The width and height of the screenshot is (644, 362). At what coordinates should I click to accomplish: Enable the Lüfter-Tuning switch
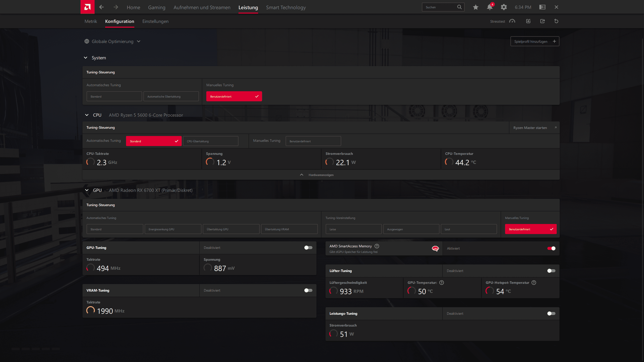coord(551,271)
